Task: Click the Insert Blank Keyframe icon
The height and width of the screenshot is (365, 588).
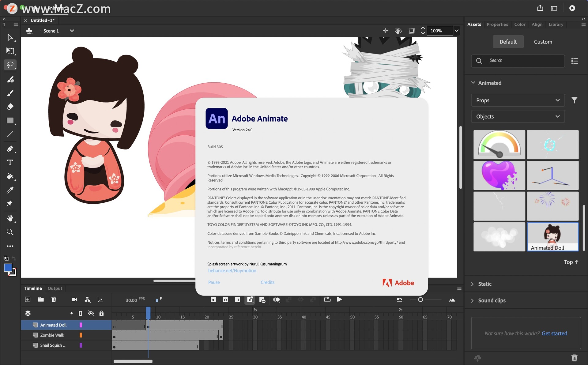Action: click(225, 299)
